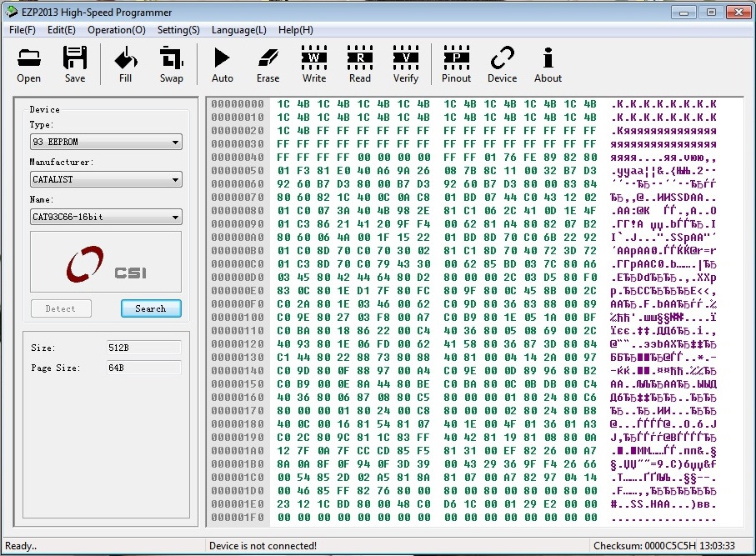This screenshot has height=556, width=756.
Task: Open the About information icon
Action: [548, 64]
